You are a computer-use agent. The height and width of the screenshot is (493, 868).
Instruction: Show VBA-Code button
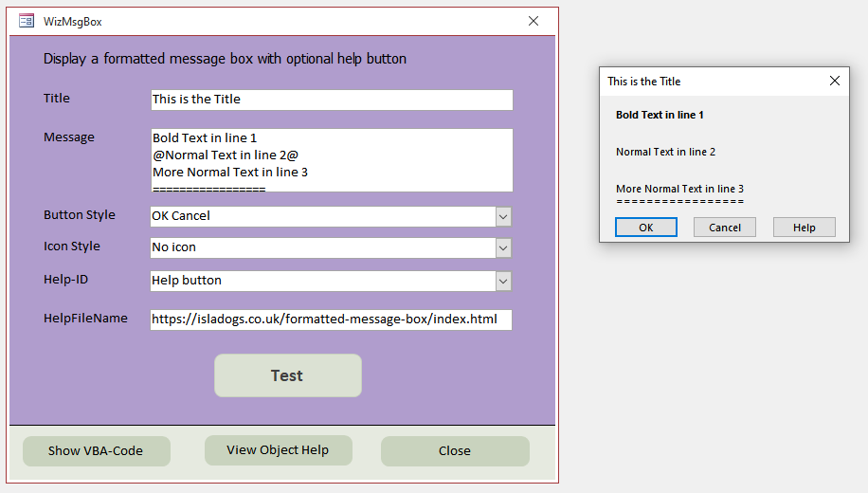point(97,451)
